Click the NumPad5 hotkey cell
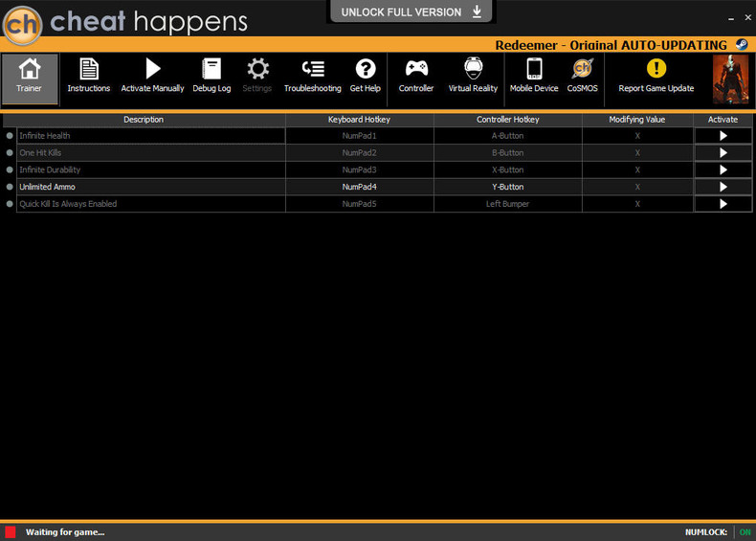Screen dimensions: 756x541 click(x=359, y=204)
